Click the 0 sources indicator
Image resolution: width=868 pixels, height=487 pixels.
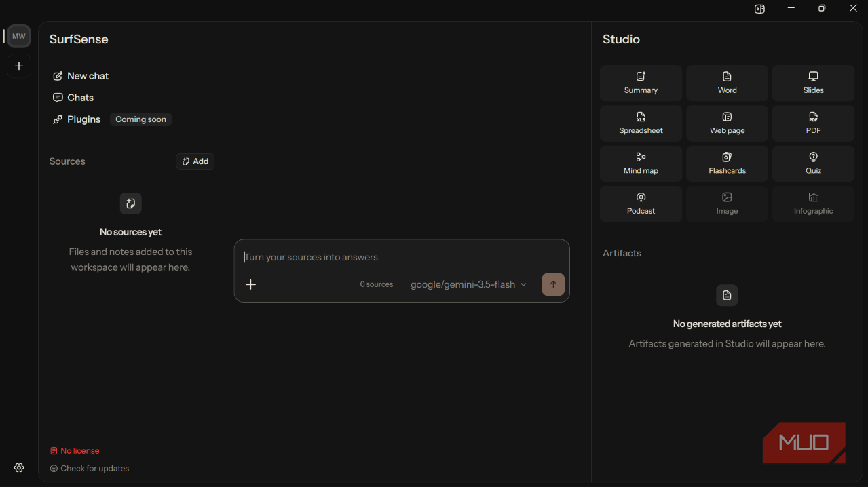pyautogui.click(x=377, y=284)
